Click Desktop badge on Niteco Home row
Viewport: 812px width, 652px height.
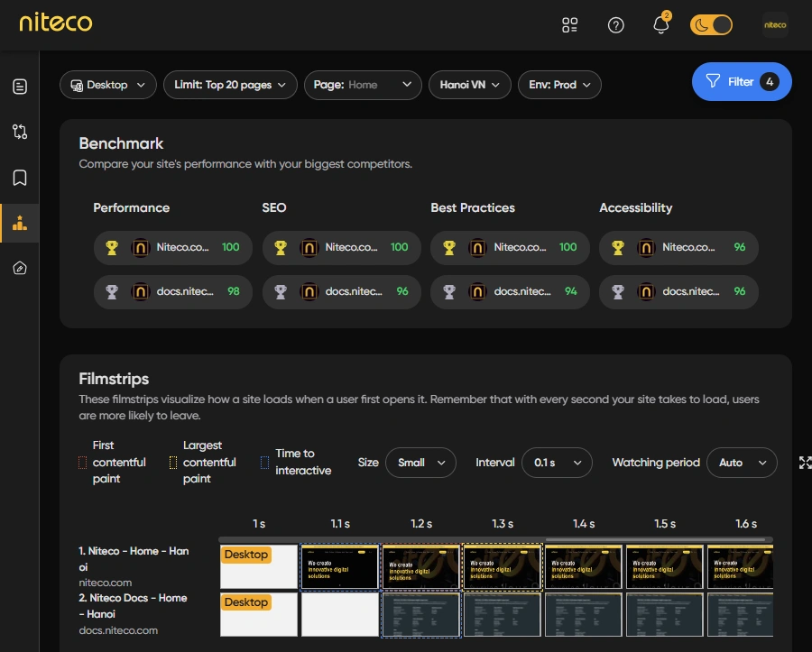coord(246,555)
